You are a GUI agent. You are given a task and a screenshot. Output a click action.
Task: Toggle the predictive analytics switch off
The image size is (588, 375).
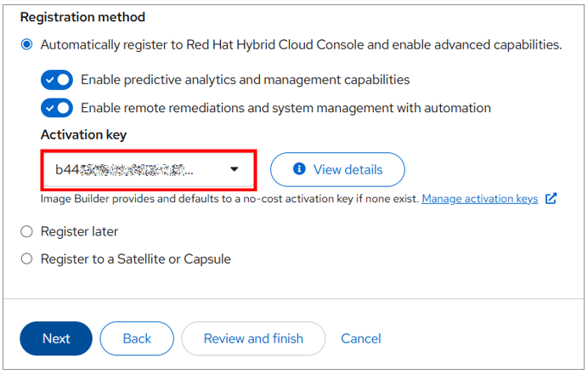click(57, 80)
